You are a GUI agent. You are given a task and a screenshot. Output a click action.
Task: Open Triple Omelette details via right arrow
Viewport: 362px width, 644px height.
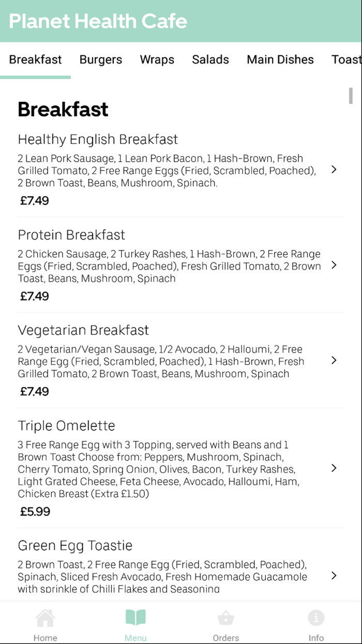click(334, 468)
